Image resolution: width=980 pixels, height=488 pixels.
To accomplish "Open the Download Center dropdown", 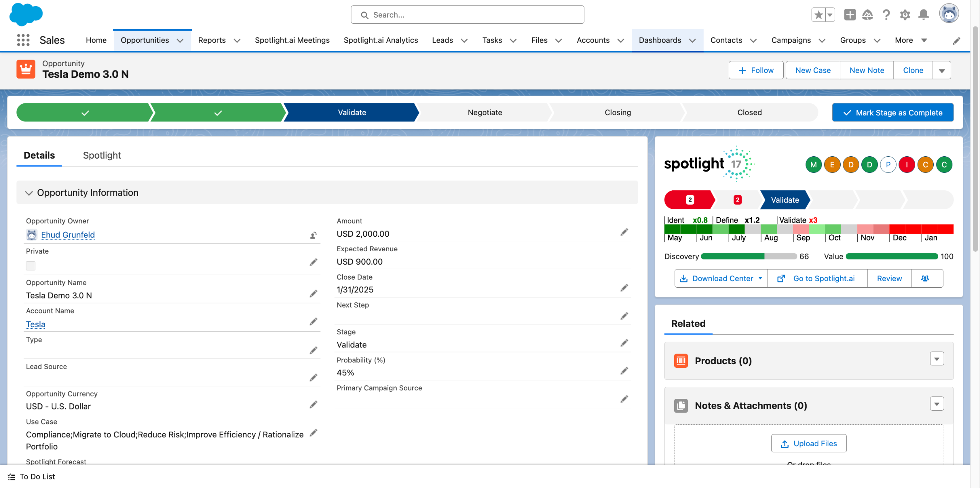I will pos(721,278).
